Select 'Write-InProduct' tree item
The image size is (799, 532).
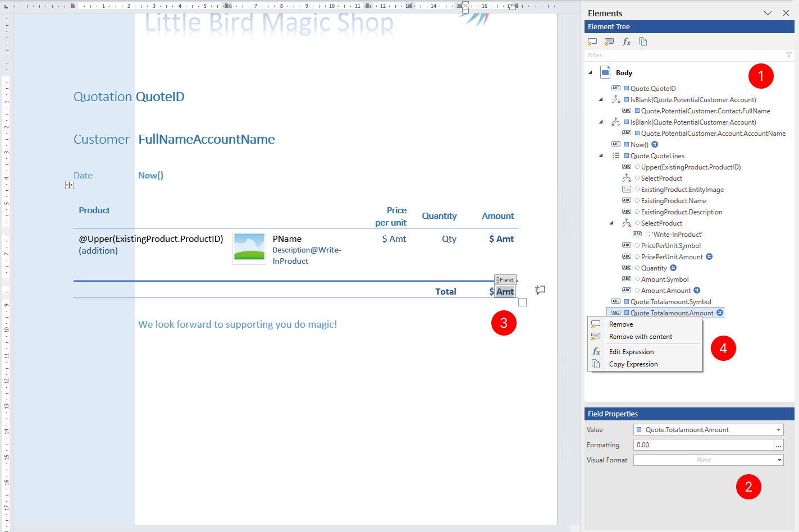tap(677, 234)
